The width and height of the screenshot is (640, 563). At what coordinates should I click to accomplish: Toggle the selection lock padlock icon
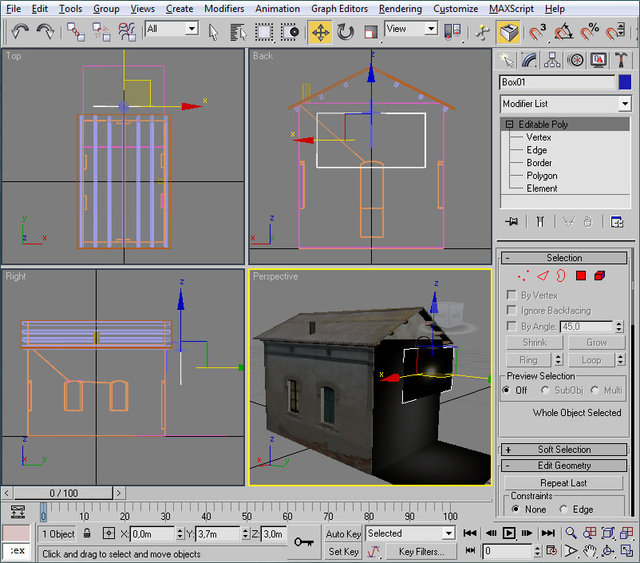(x=88, y=534)
